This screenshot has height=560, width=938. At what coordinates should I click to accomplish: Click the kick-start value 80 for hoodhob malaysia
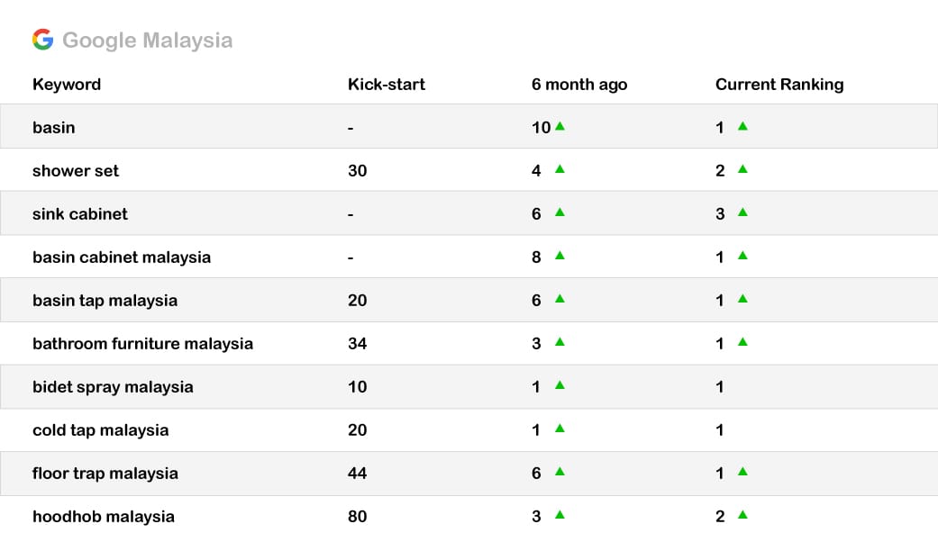tap(357, 517)
